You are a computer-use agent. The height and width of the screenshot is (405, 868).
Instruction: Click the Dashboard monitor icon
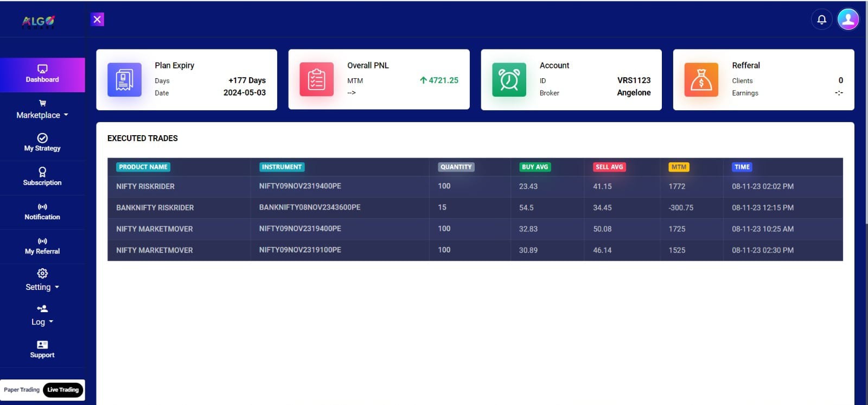pyautogui.click(x=42, y=68)
